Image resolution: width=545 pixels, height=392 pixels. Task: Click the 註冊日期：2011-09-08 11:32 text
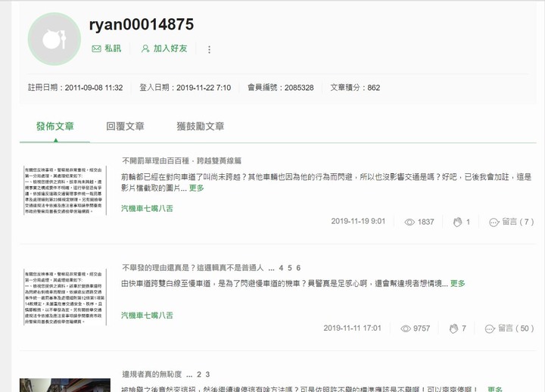point(76,88)
